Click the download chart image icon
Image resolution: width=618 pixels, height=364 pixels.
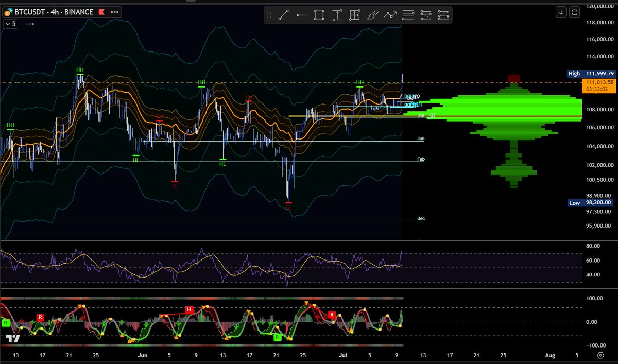coord(561,12)
